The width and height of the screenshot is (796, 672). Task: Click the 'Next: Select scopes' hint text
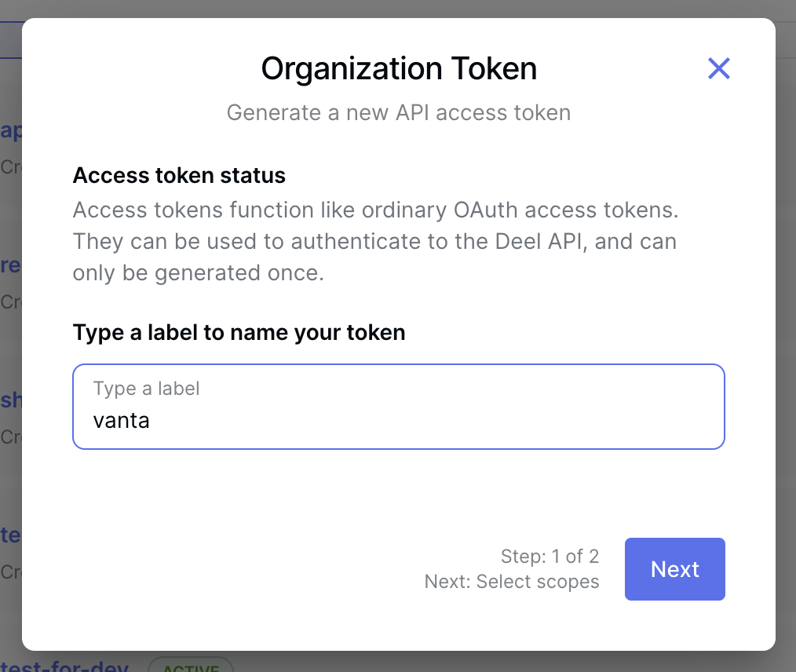(512, 582)
